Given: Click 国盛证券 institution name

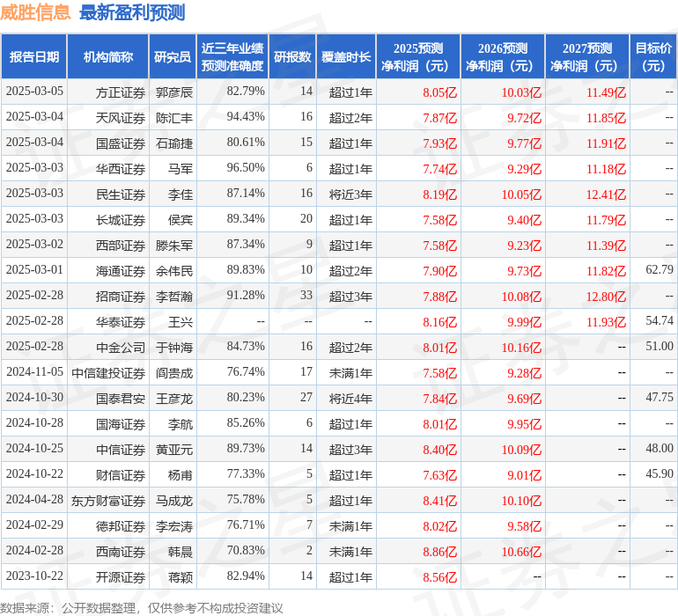Looking at the screenshot, I should [121, 143].
